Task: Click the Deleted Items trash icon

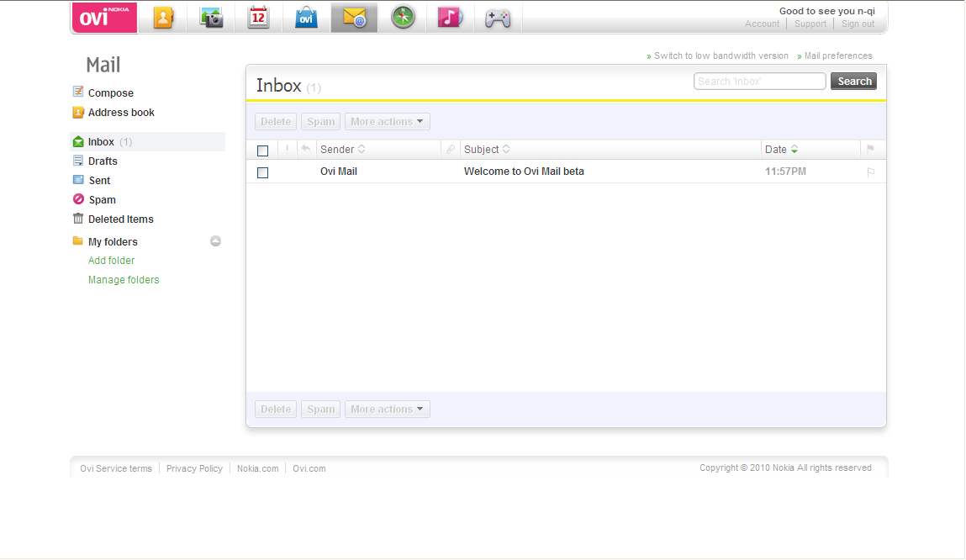Action: point(78,218)
